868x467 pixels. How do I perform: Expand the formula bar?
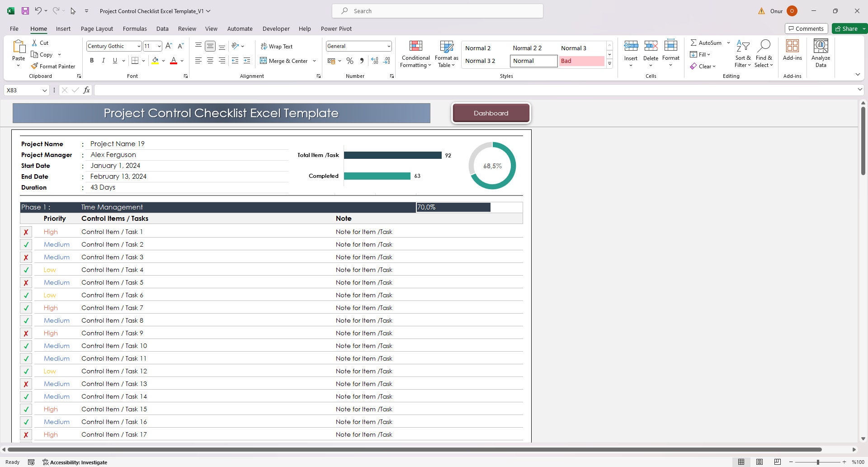click(860, 90)
